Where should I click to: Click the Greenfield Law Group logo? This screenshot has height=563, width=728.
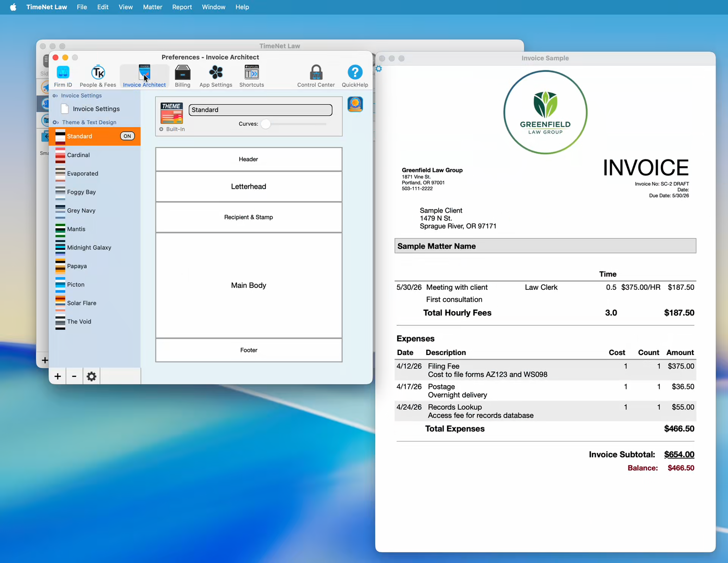tap(545, 112)
